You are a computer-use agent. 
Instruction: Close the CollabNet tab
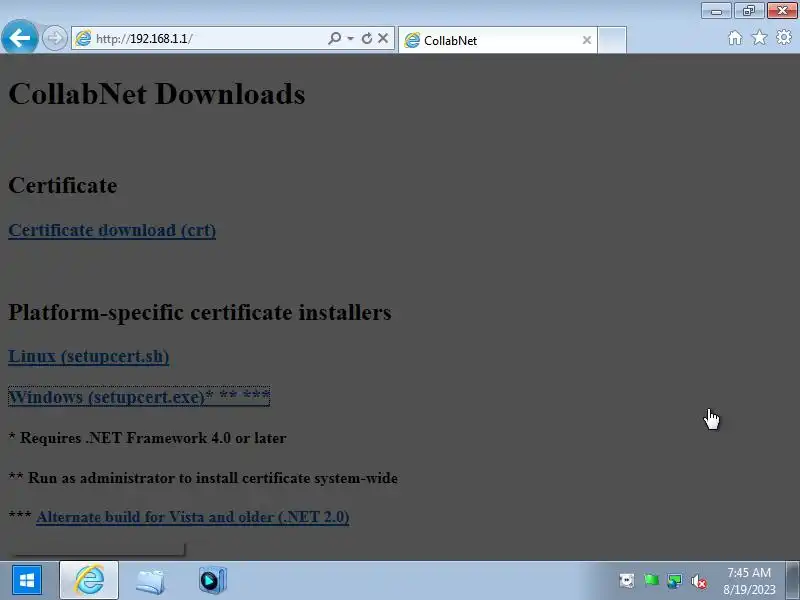click(x=587, y=40)
